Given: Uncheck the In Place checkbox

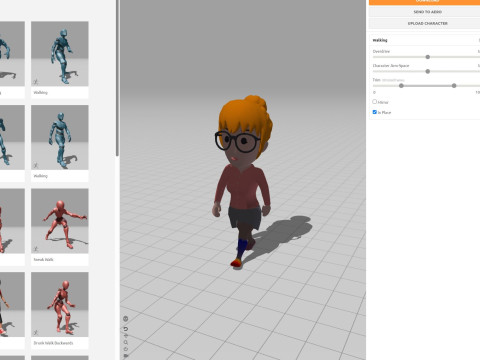Looking at the screenshot, I should click(x=375, y=112).
